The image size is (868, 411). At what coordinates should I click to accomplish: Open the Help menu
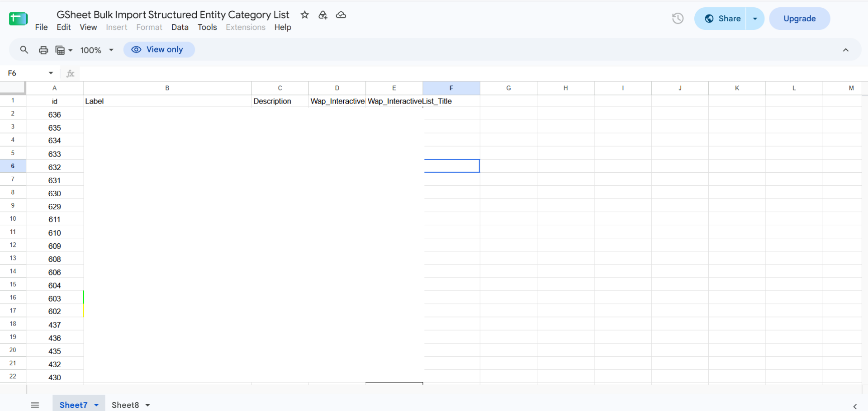tap(283, 27)
